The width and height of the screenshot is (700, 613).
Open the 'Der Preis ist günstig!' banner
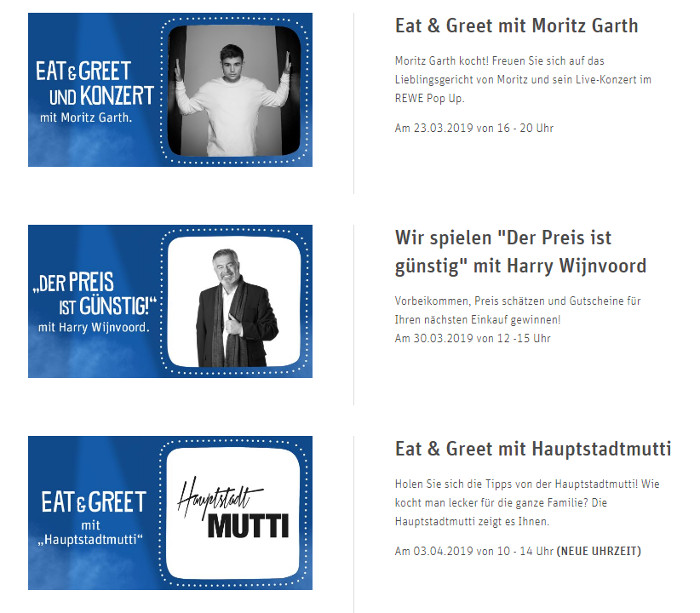(170, 301)
